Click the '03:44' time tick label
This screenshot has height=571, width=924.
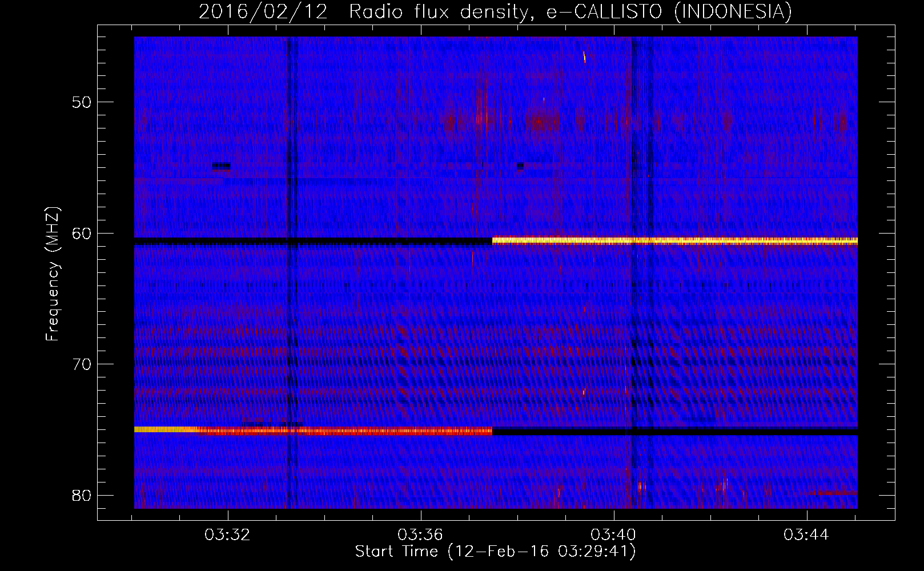point(806,535)
